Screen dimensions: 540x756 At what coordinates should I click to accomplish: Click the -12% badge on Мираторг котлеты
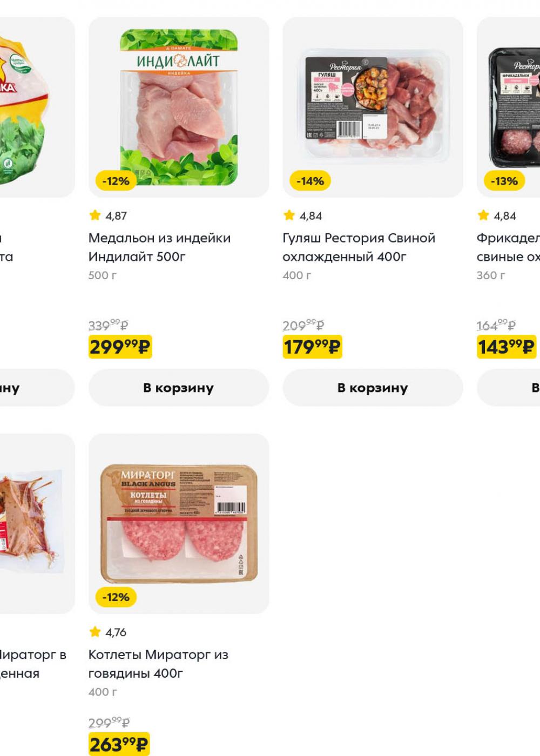click(116, 597)
